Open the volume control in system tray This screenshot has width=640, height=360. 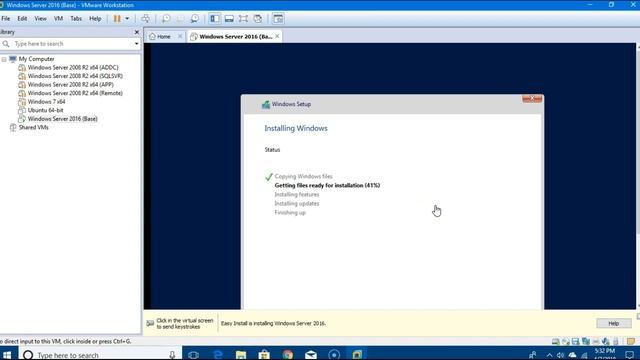coord(560,355)
